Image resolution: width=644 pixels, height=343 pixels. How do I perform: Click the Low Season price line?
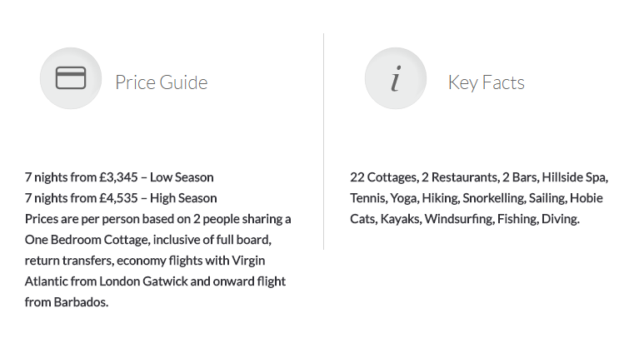(119, 177)
